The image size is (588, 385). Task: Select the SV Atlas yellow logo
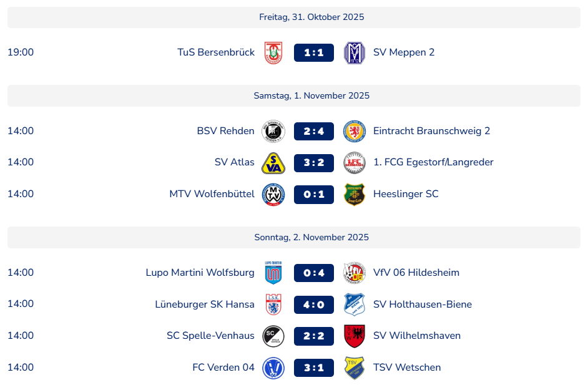point(273,162)
